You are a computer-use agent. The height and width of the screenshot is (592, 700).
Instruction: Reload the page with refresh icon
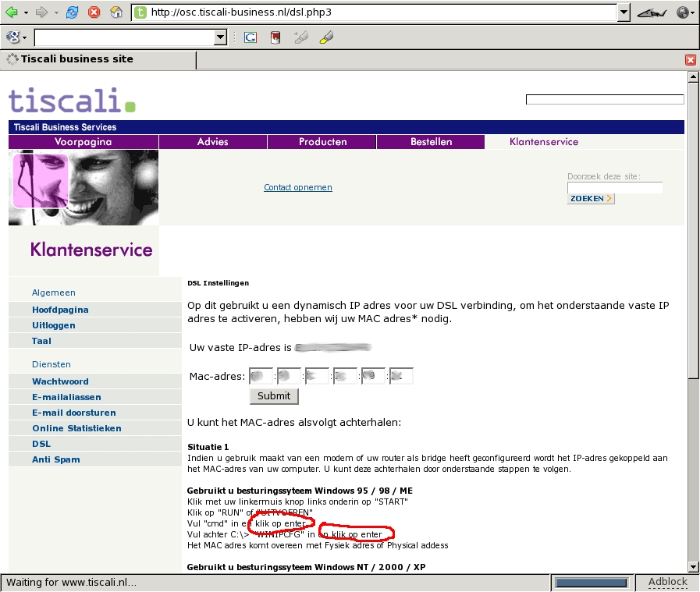click(72, 12)
